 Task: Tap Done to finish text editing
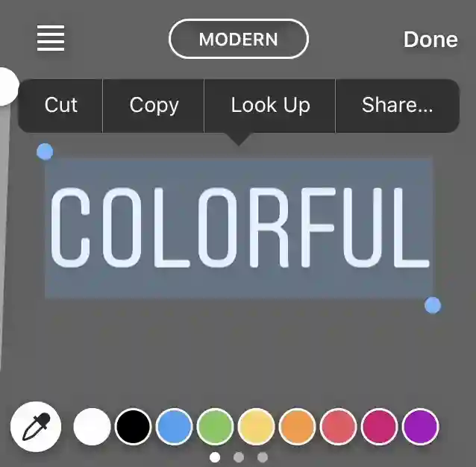(x=430, y=40)
